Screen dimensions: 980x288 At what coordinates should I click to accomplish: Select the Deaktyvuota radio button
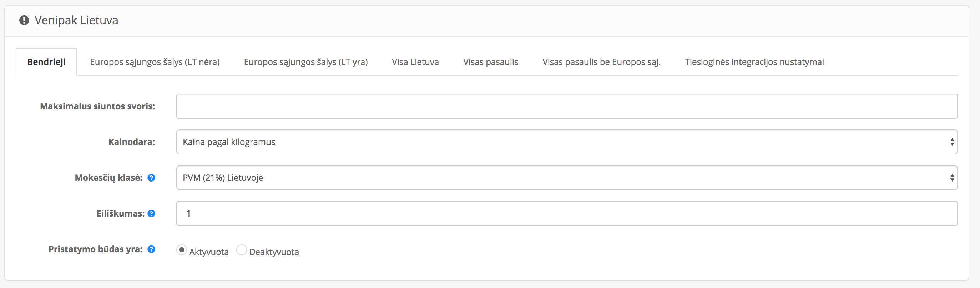242,250
